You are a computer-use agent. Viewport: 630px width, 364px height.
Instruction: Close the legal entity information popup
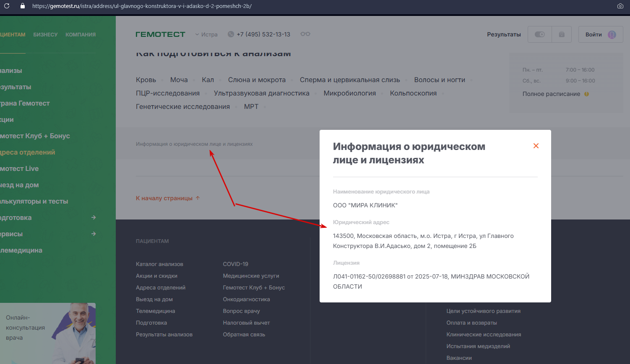pos(536,146)
